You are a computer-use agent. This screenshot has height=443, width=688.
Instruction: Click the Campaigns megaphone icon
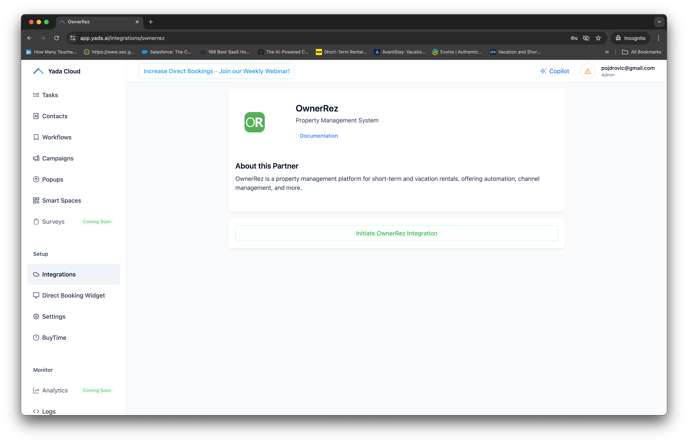tap(36, 158)
